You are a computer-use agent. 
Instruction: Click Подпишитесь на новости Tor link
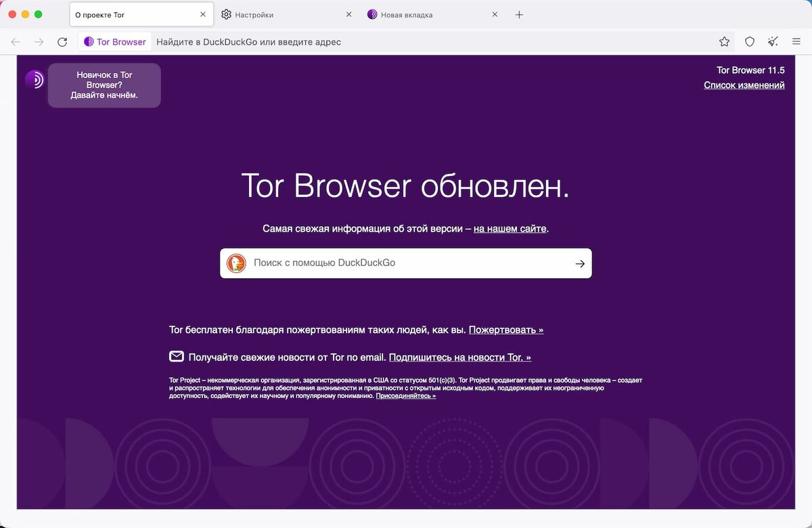click(460, 357)
